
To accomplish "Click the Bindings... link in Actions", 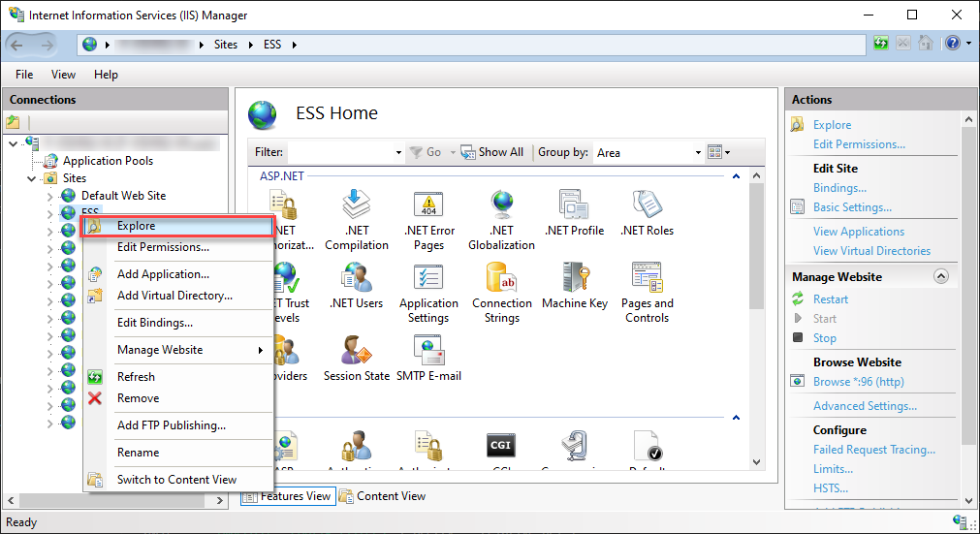I will [839, 187].
